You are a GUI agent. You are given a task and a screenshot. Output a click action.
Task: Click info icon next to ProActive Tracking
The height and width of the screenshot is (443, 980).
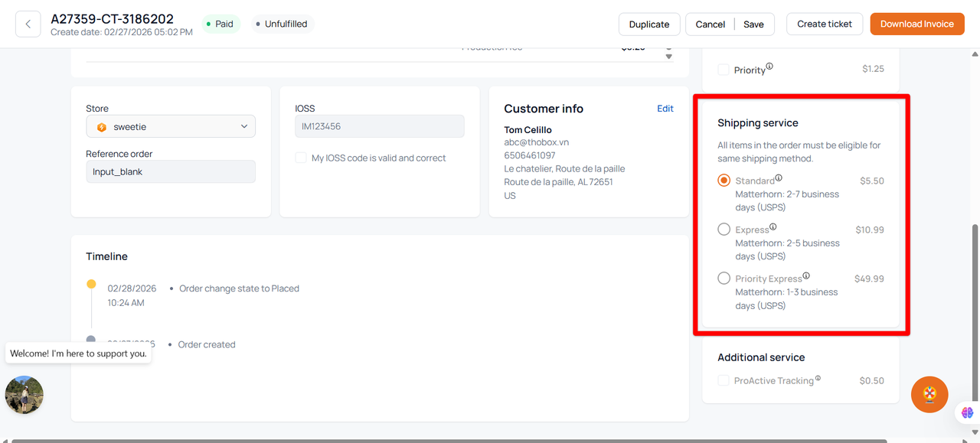click(x=818, y=378)
